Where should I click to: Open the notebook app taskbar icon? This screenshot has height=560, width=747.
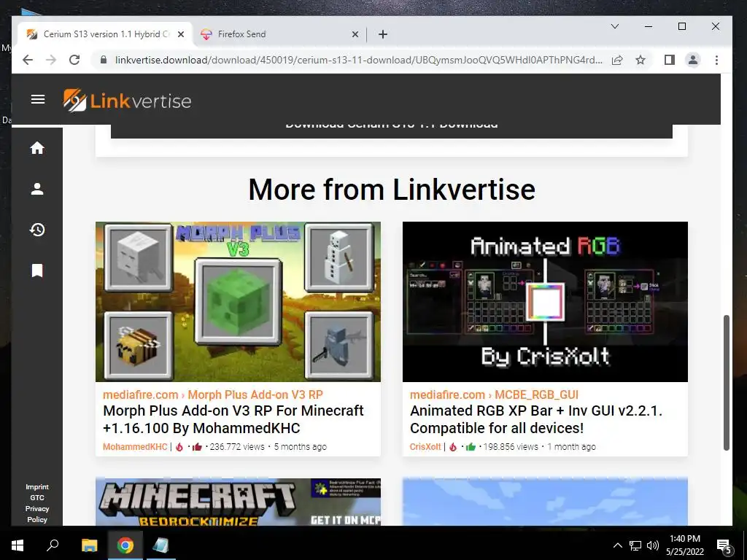click(x=160, y=545)
